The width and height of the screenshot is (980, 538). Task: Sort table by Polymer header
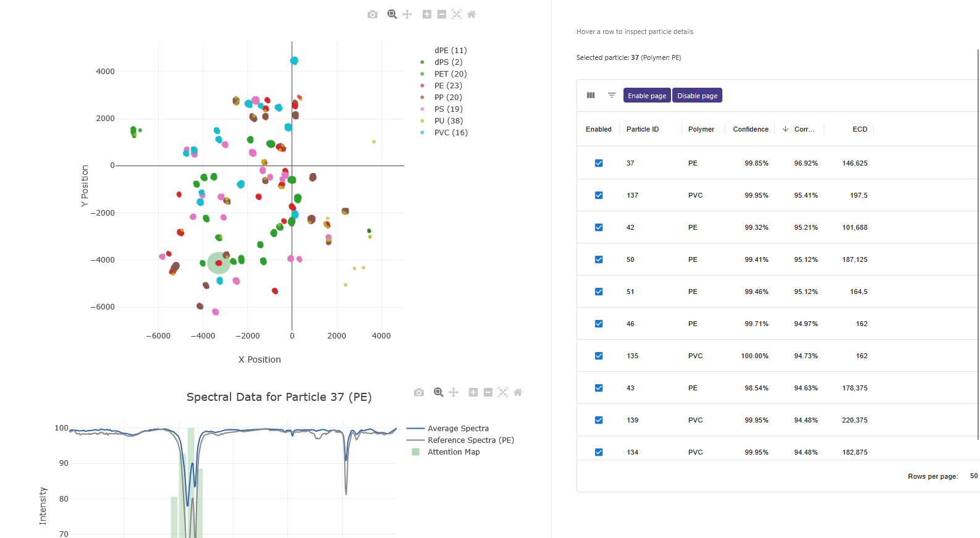click(701, 129)
